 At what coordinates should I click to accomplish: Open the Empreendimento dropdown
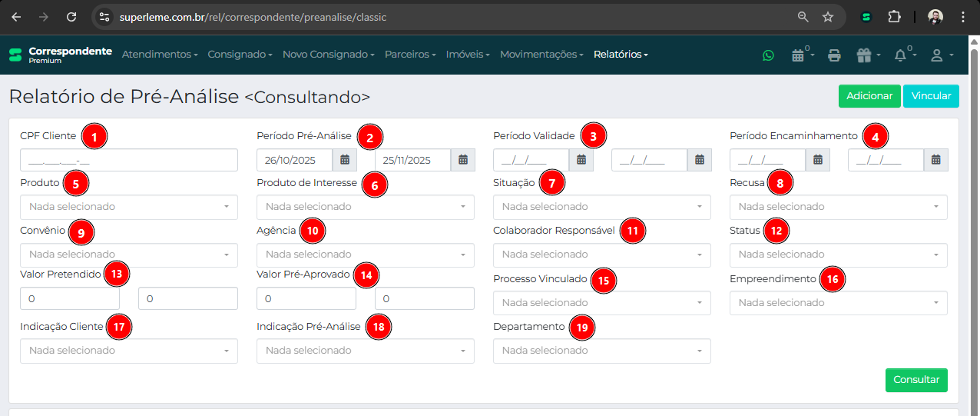pos(839,303)
